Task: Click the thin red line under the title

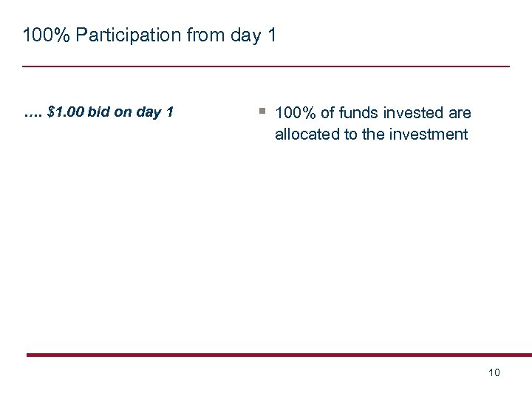Action: (x=266, y=66)
